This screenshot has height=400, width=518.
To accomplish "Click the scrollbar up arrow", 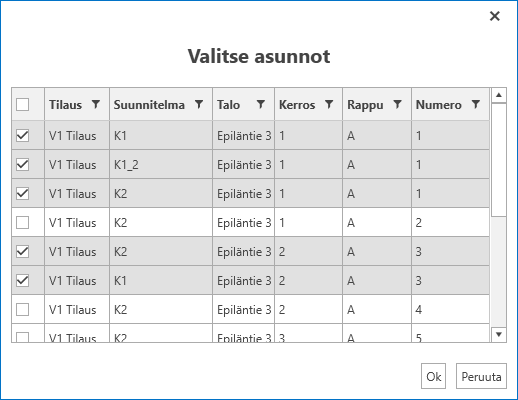I will pos(499,95).
